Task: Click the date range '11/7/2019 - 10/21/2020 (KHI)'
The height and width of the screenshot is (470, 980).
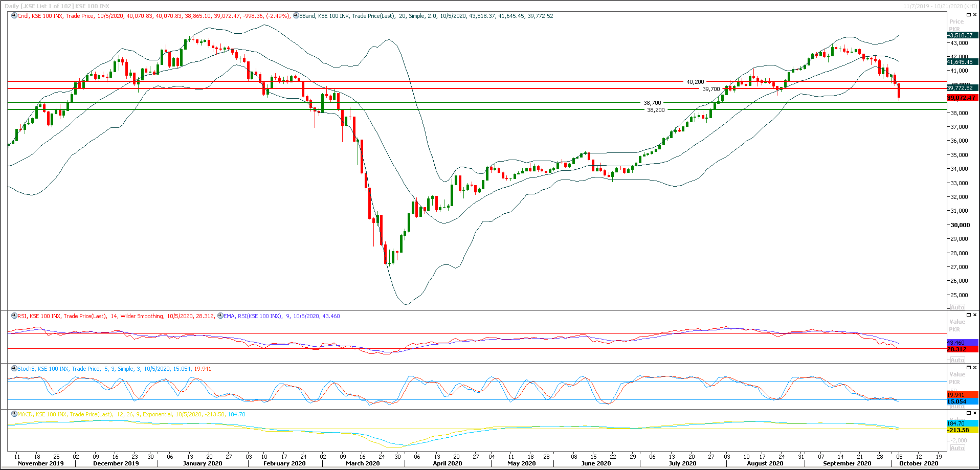Action: (x=940, y=6)
